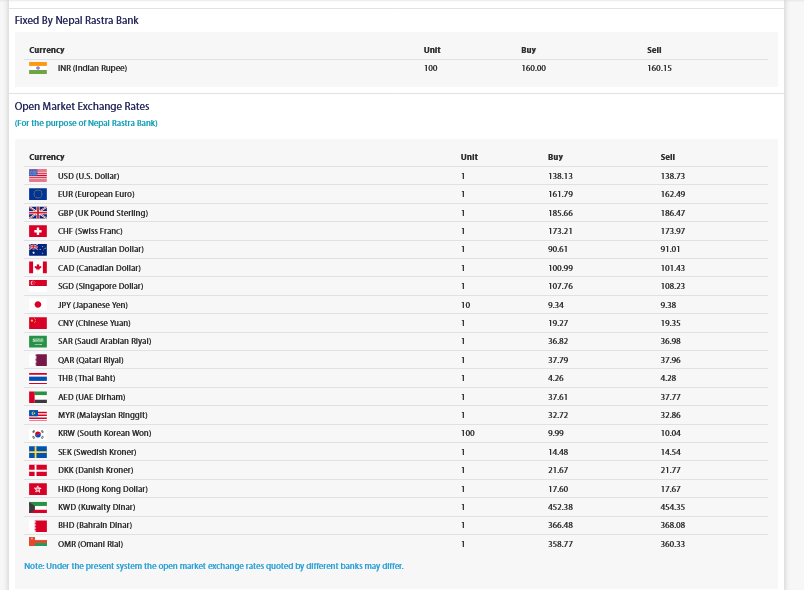Click the USD buy rate 138.13

[560, 176]
